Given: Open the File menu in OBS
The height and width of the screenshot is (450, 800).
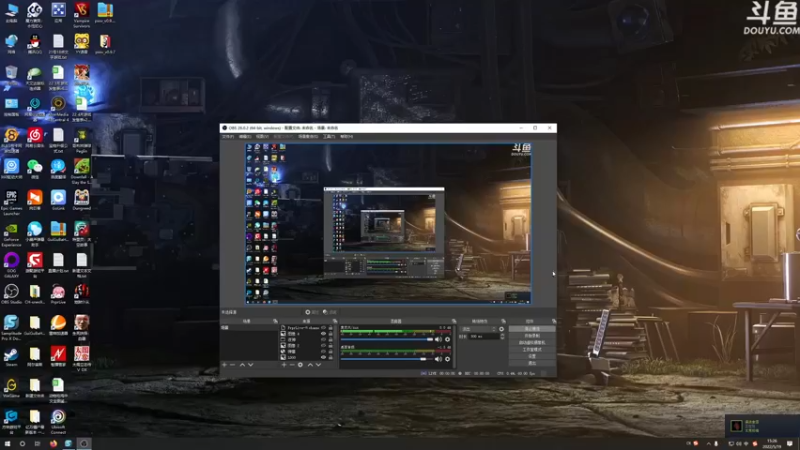Looking at the screenshot, I should click(x=228, y=136).
